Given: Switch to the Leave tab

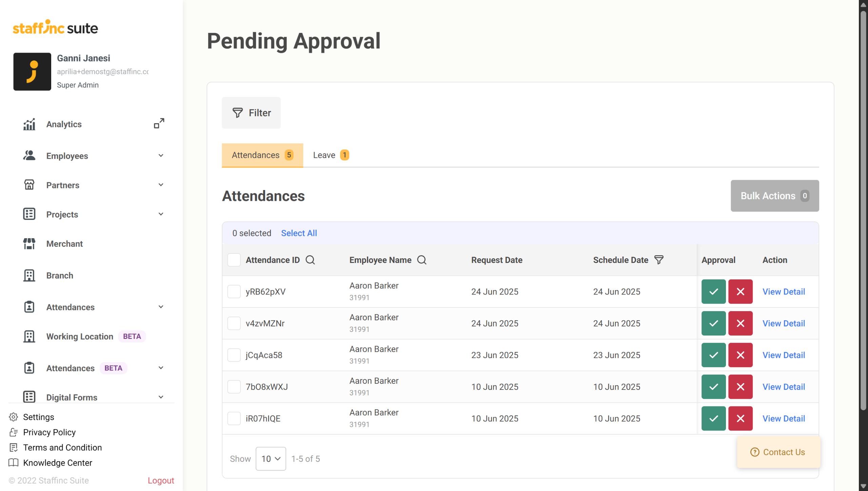Looking at the screenshot, I should 330,155.
